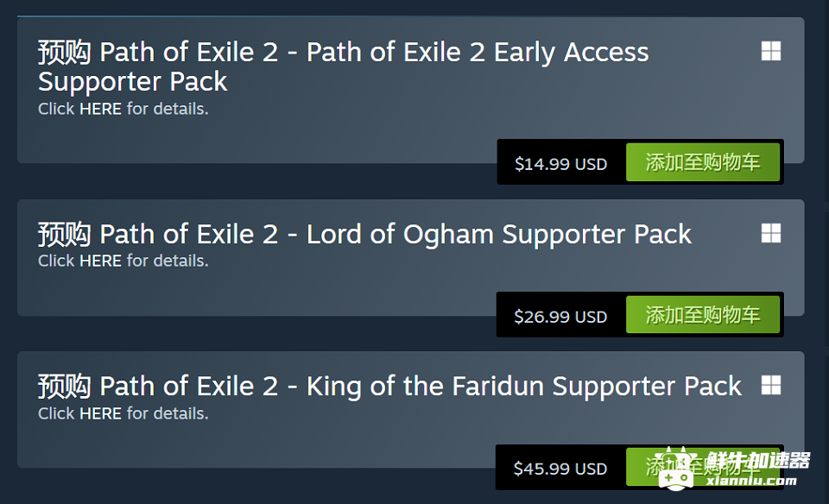
Task: Select the $45.99 USD price label
Action: (x=560, y=469)
